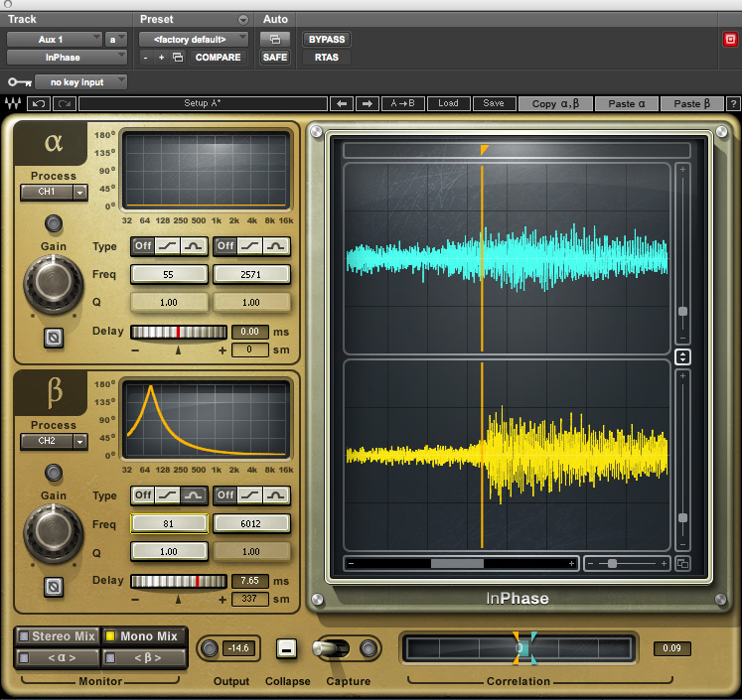
Task: Click the alpha Delay slider strip
Action: click(179, 332)
